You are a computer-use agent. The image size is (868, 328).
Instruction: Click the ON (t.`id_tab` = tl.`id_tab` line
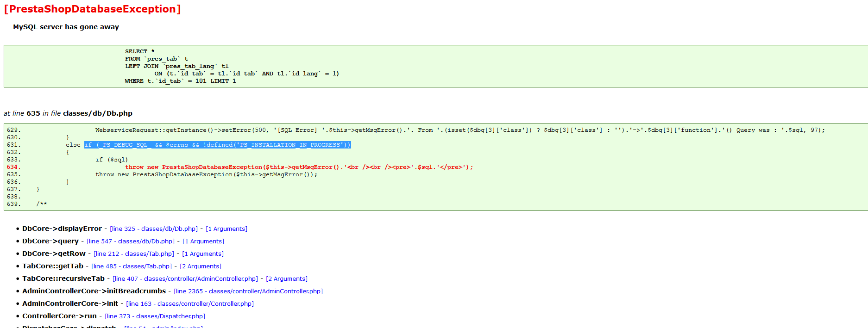tap(247, 74)
